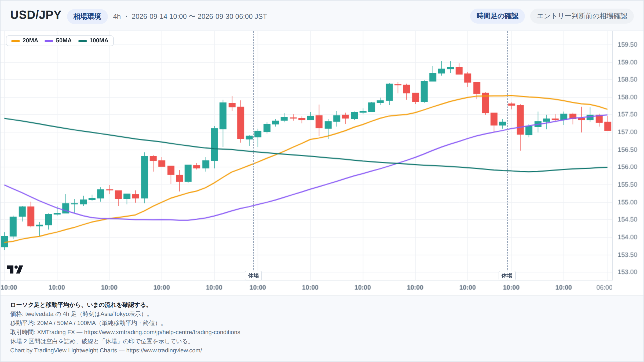The image size is (644, 362).
Task: Click the 157.00 price axis label
Action: [x=627, y=132]
